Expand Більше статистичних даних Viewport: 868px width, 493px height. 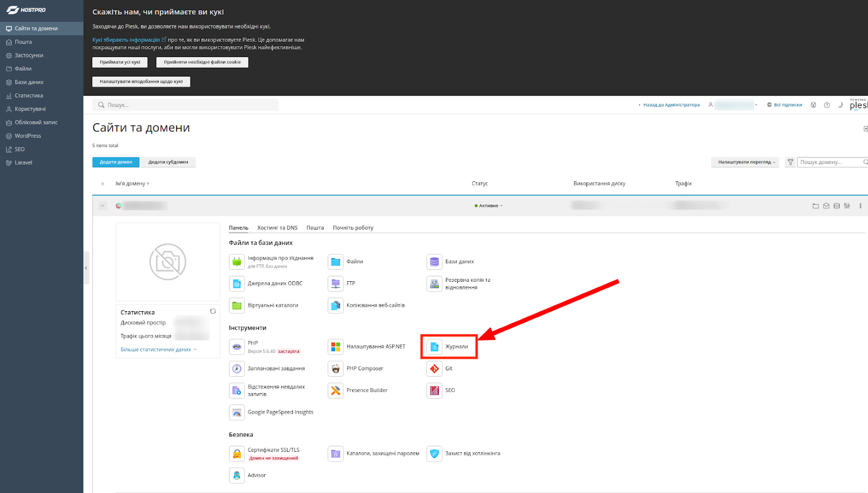coord(158,350)
